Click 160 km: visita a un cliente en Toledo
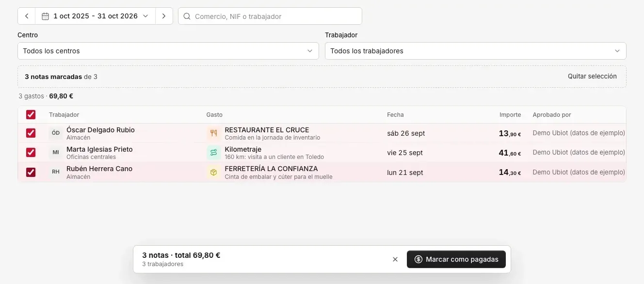 point(274,157)
